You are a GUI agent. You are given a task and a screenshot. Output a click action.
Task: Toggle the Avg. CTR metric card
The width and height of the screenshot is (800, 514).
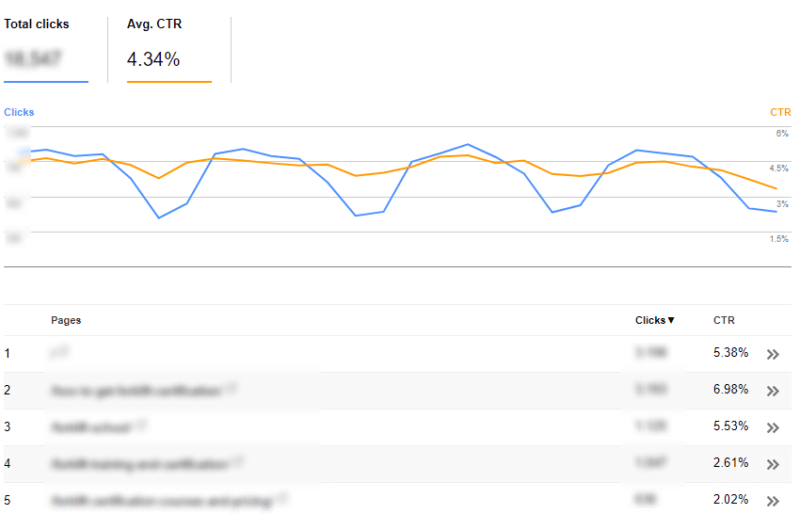point(168,48)
